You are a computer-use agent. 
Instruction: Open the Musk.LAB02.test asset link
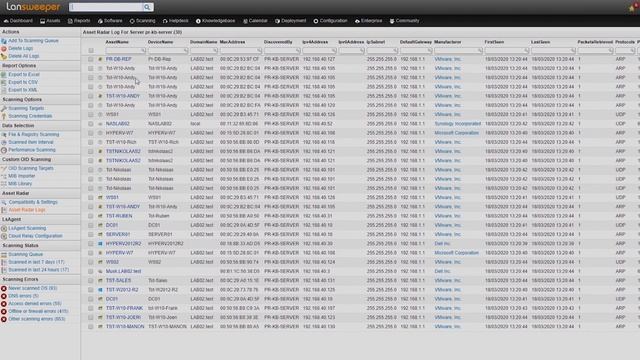click(124, 271)
